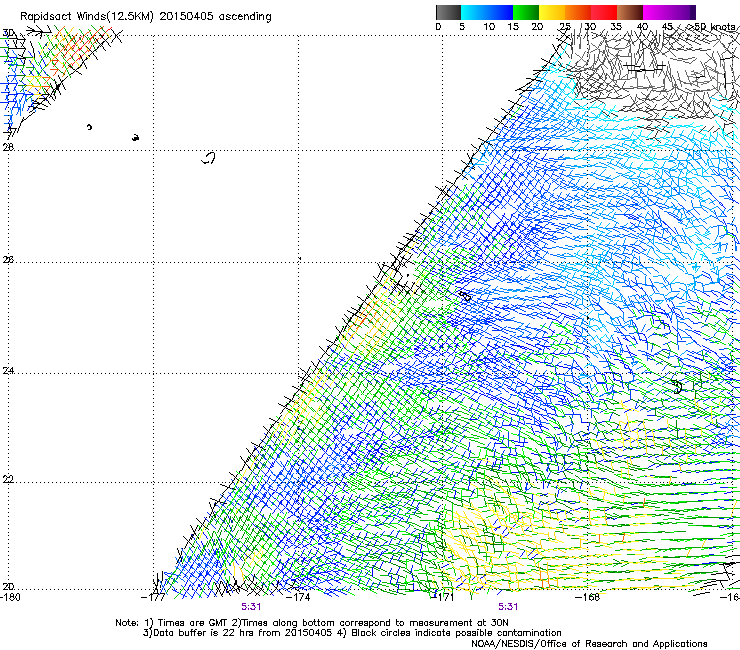This screenshot has height=650, width=740.
Task: Click the '>50 knots' legend label
Action: click(x=711, y=27)
